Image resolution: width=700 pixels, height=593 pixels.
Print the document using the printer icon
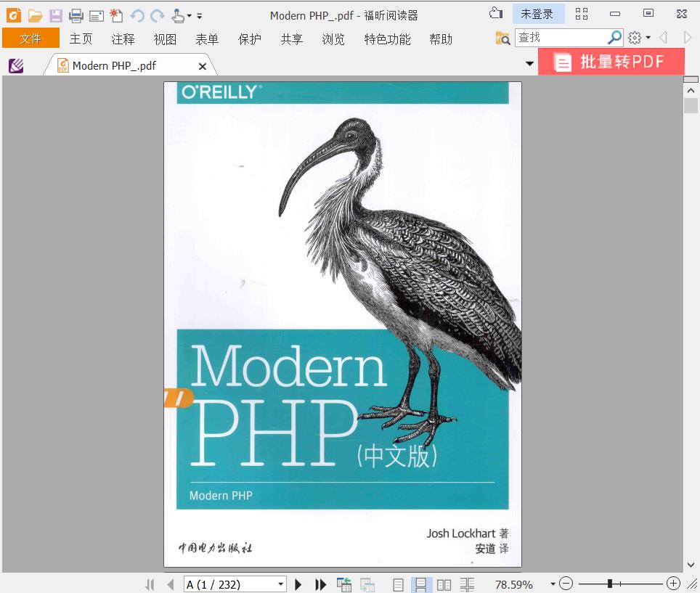click(76, 16)
